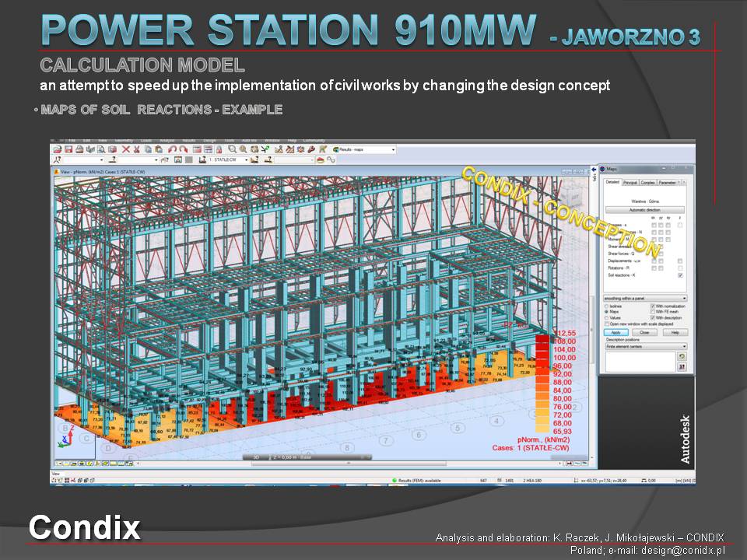Click the red wrench tools icon
Image resolution: width=747 pixels, height=560 pixels.
point(311,149)
